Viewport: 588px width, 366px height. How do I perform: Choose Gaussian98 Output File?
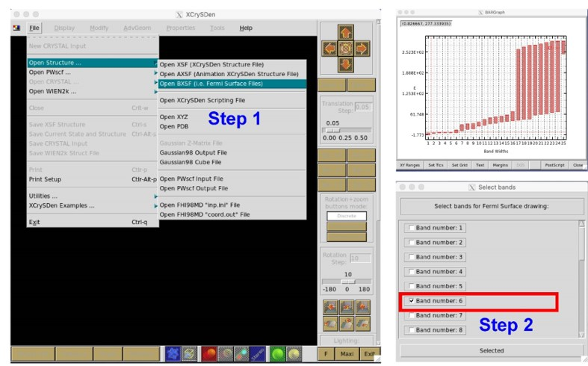click(232, 152)
